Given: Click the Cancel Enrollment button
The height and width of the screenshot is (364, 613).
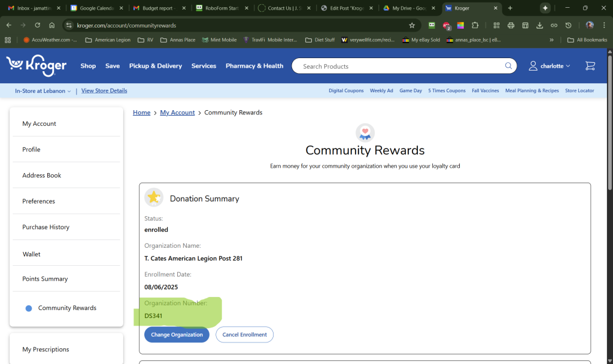Looking at the screenshot, I should pos(244,335).
